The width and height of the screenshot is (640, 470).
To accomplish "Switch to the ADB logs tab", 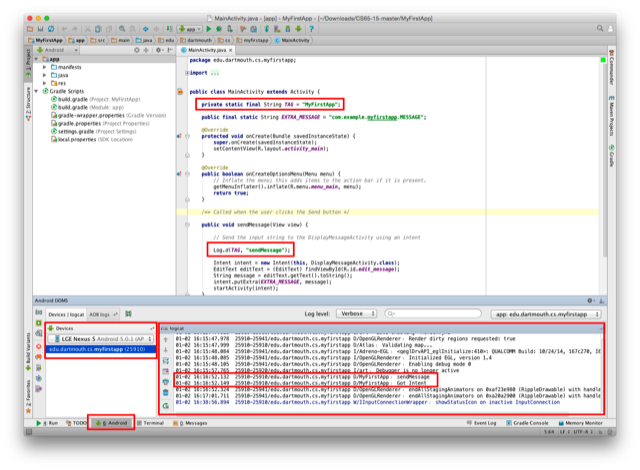I will 102,314.
